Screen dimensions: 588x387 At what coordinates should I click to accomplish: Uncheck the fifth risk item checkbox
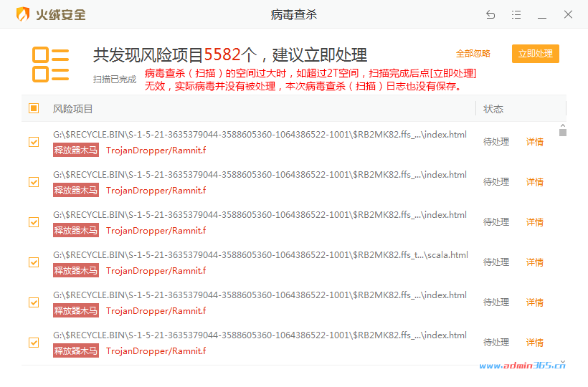(x=34, y=302)
